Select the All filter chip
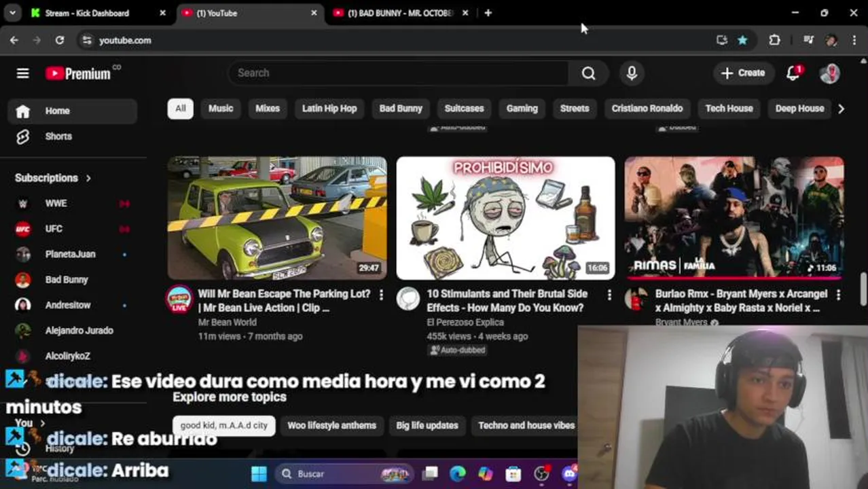The width and height of the screenshot is (868, 489). click(181, 109)
